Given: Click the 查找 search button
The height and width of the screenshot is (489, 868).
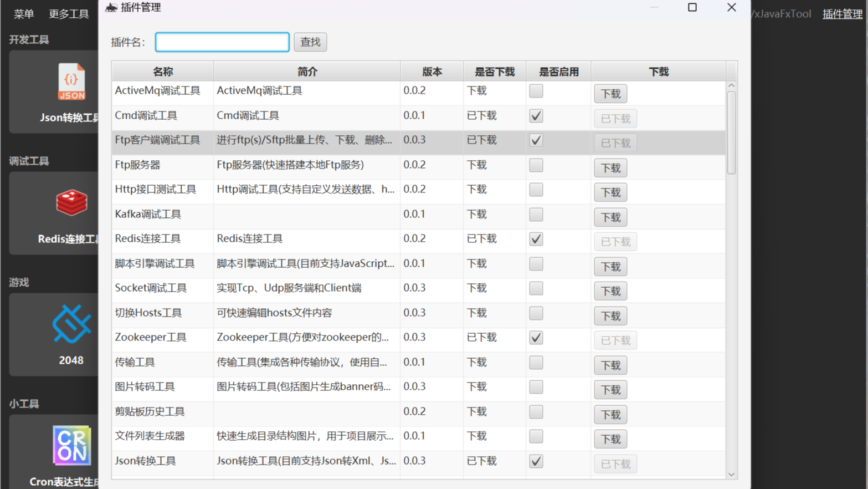Looking at the screenshot, I should pos(310,42).
